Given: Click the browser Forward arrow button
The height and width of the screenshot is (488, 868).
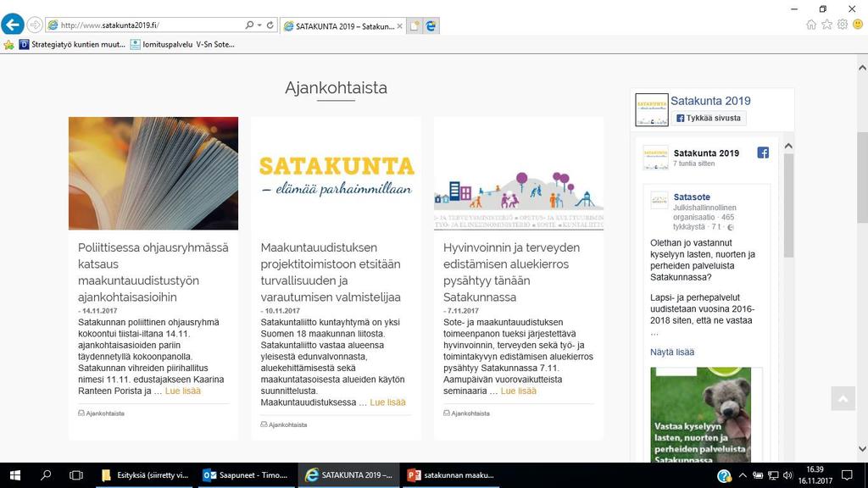Looking at the screenshot, I should click(35, 25).
